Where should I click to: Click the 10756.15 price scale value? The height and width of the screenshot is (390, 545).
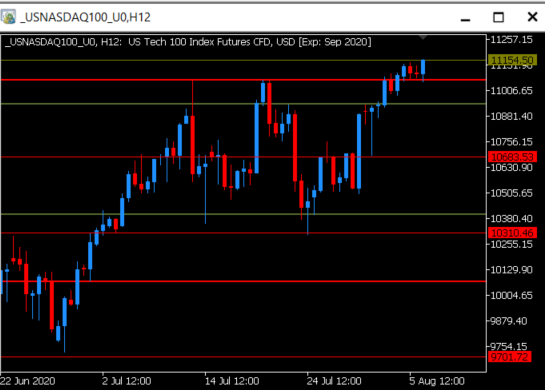coord(511,142)
